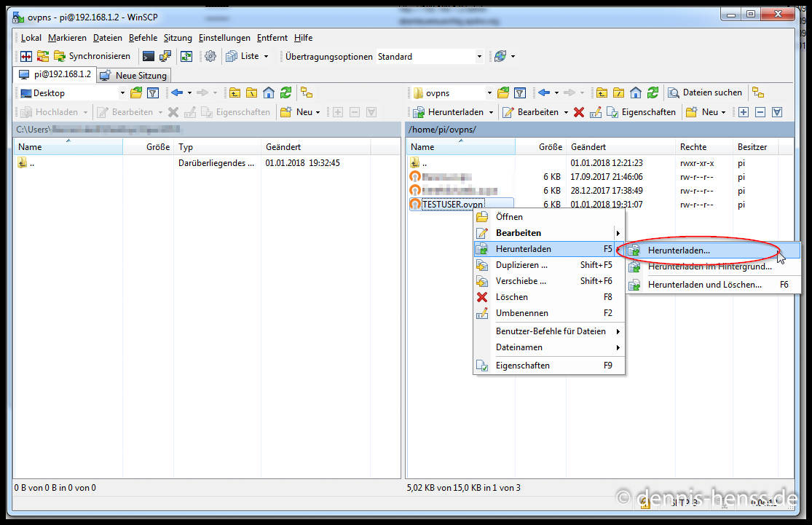The image size is (812, 525).
Task: Expand the remote toolbar Bearbeiten dropdown arrow
Action: coord(566,112)
